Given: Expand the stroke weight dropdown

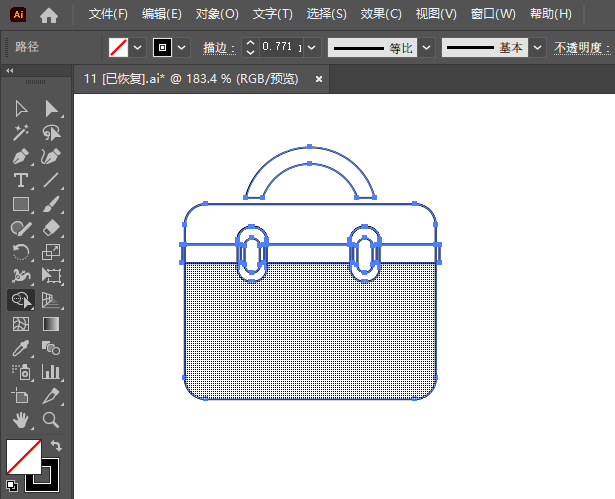Looking at the screenshot, I should [x=313, y=47].
